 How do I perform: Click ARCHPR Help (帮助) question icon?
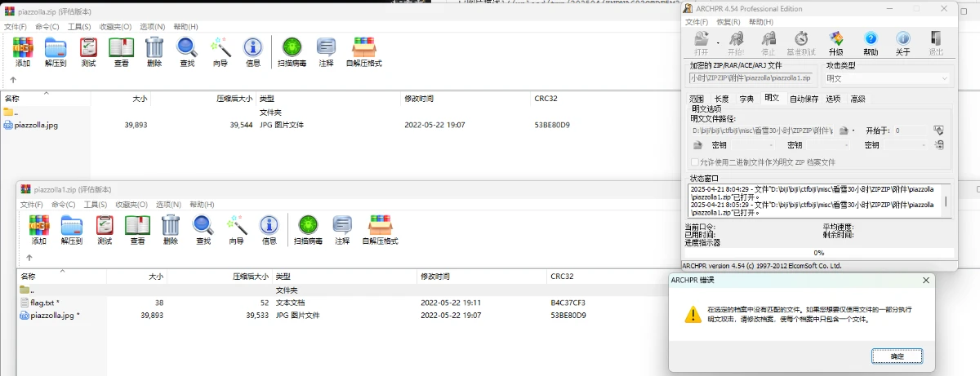[871, 38]
